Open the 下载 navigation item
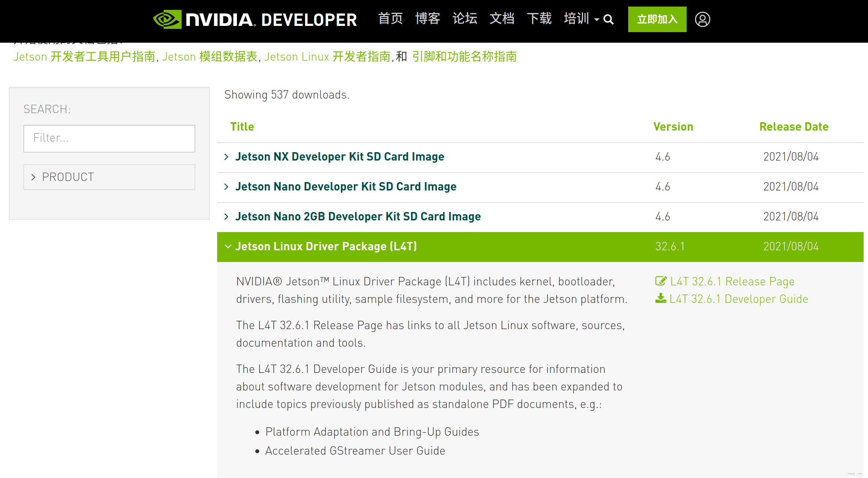This screenshot has width=868, height=478. click(x=539, y=19)
